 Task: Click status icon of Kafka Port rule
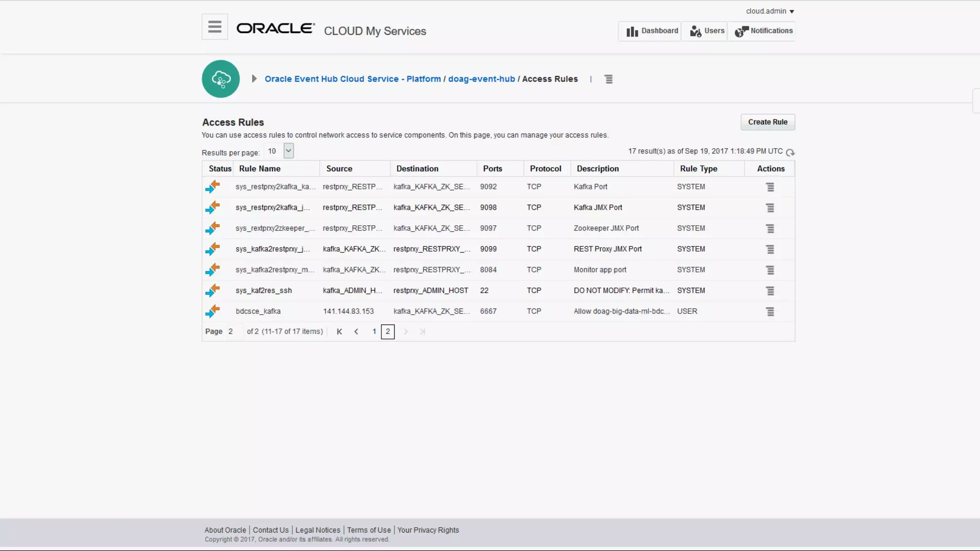point(212,187)
